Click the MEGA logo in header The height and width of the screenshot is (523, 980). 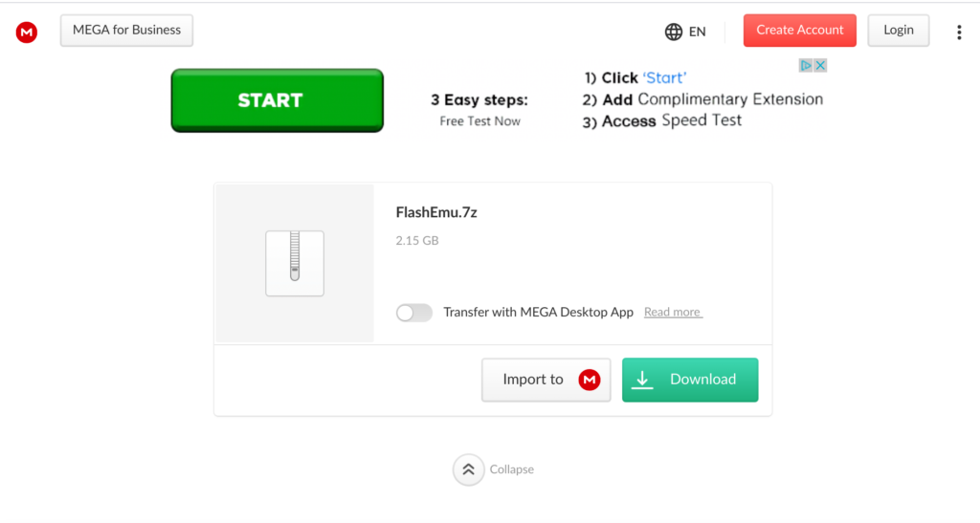[x=26, y=32]
